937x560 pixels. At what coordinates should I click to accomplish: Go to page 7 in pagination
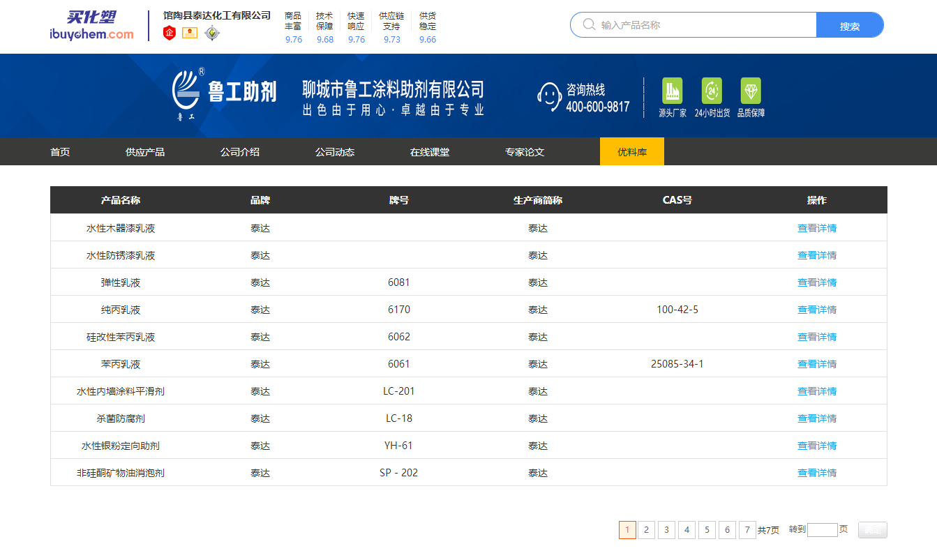pos(748,530)
